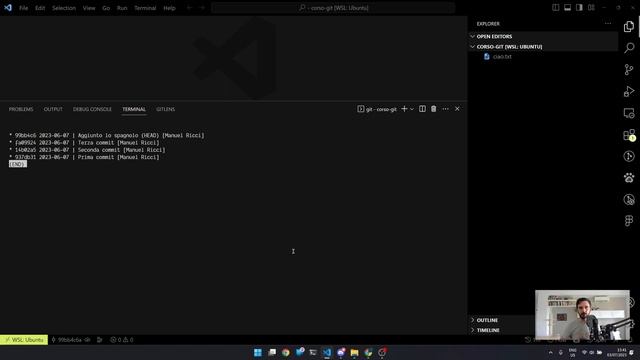Open the Help menu

[169, 8]
